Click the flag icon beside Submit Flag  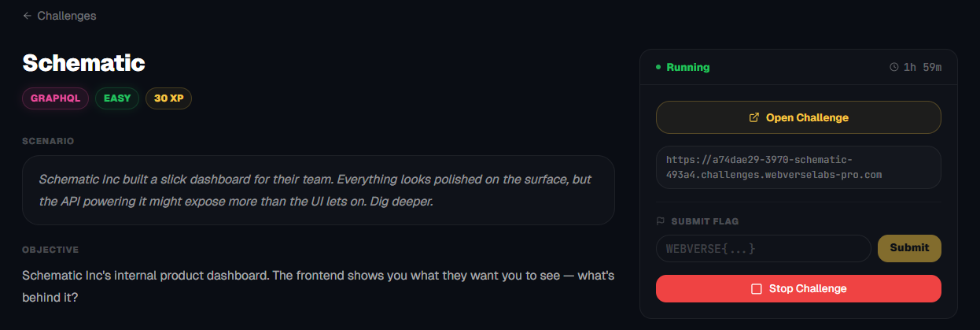pos(660,221)
